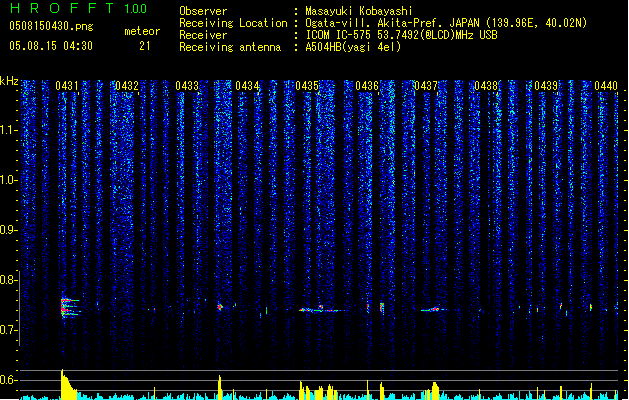Click the HROFFT 1.0.0 title text
This screenshot has width=629, height=400.
coord(78,8)
